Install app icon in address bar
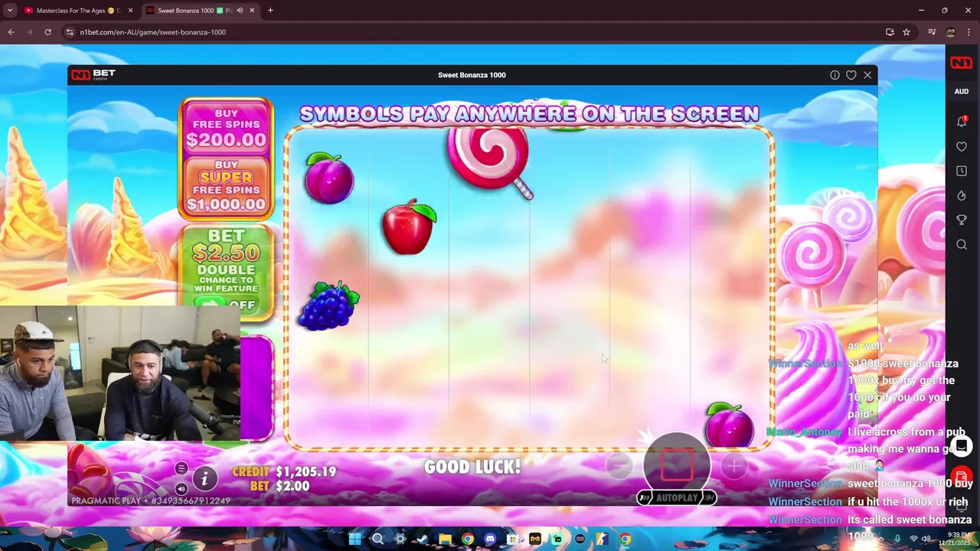The width and height of the screenshot is (980, 551). pos(890,32)
